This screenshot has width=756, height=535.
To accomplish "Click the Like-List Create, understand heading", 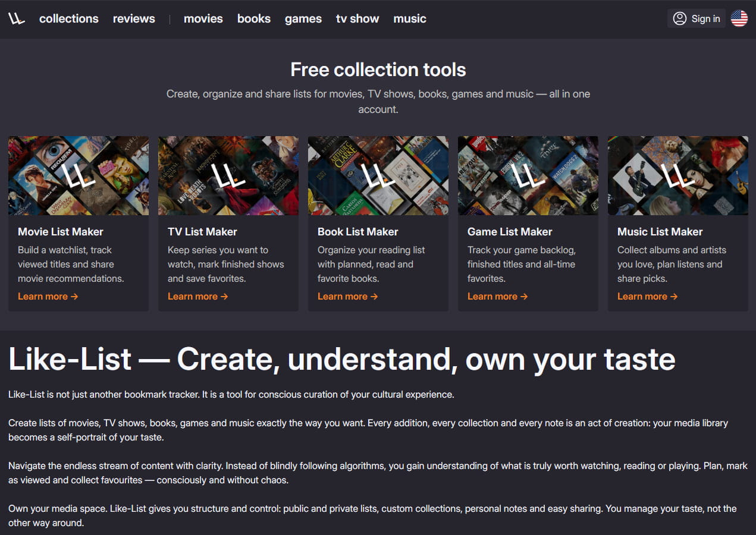I will [342, 359].
